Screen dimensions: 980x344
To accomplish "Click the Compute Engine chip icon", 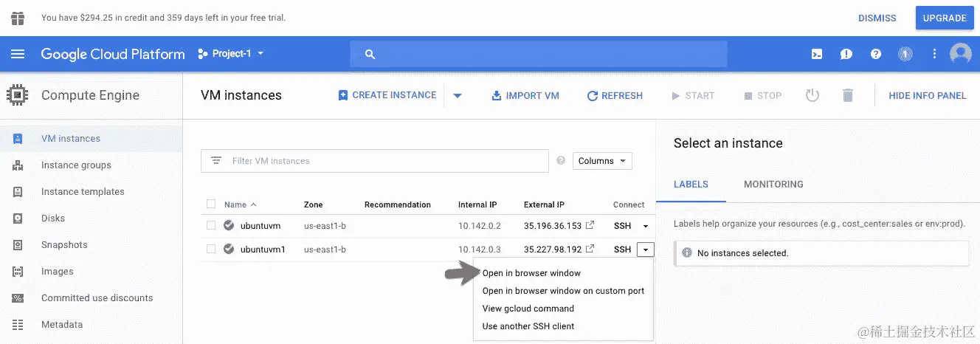I will (x=18, y=95).
